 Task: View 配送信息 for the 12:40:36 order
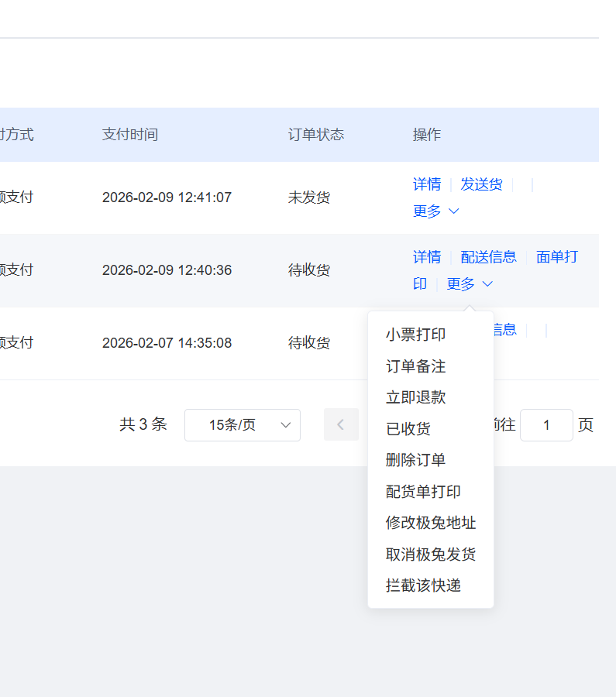pyautogui.click(x=488, y=257)
